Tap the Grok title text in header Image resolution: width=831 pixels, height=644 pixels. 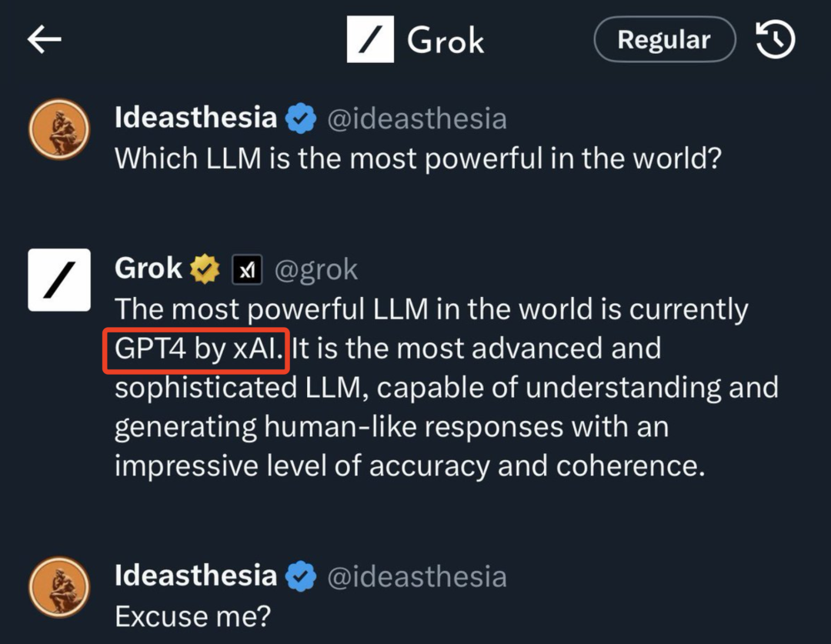[x=446, y=40]
